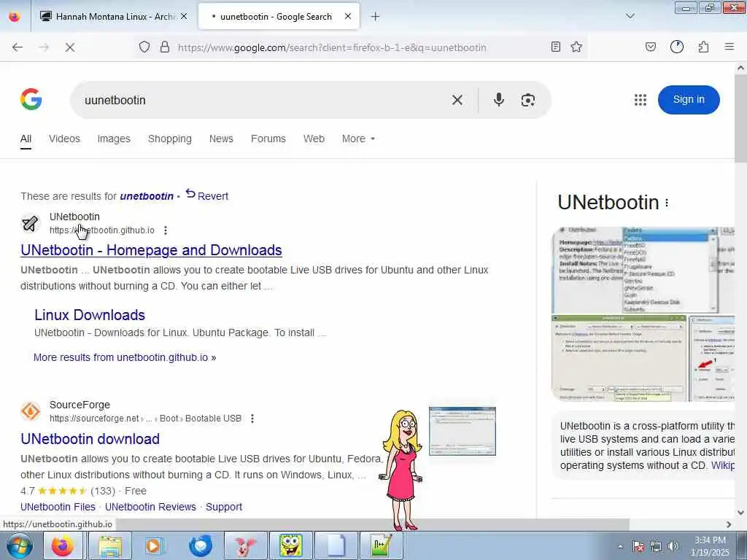This screenshot has height=560, width=747.
Task: Click the Firefox account circle icon
Action: tap(677, 47)
